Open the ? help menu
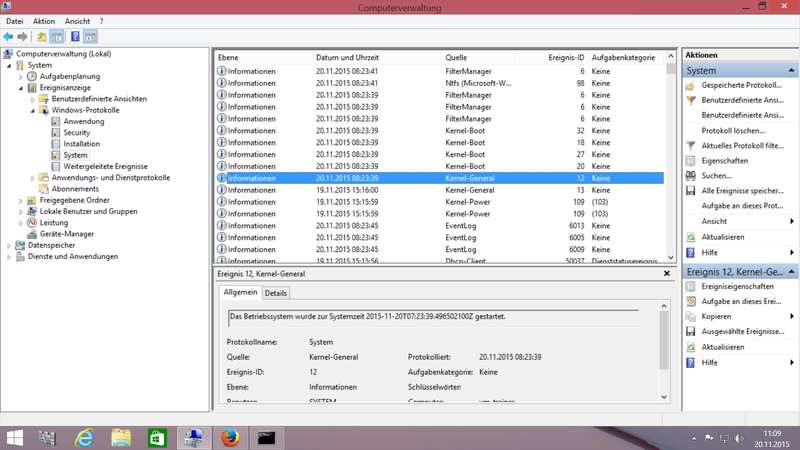This screenshot has height=450, width=800. pyautogui.click(x=101, y=21)
